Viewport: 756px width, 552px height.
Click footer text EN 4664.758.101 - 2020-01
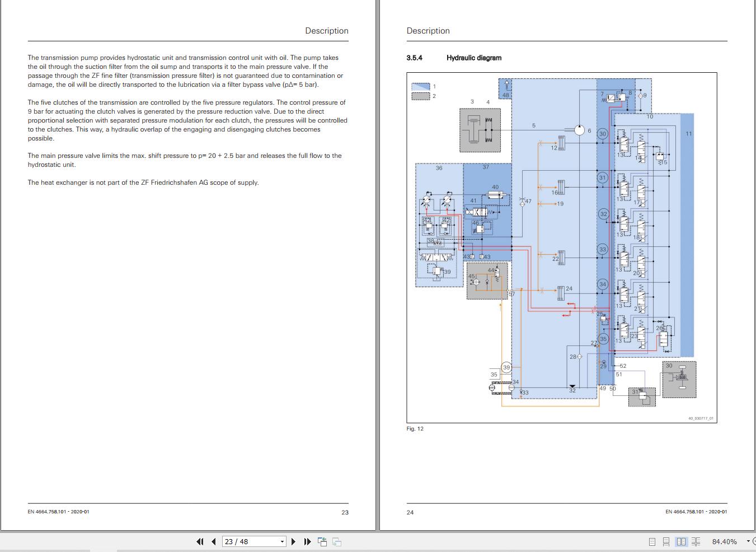(60, 512)
